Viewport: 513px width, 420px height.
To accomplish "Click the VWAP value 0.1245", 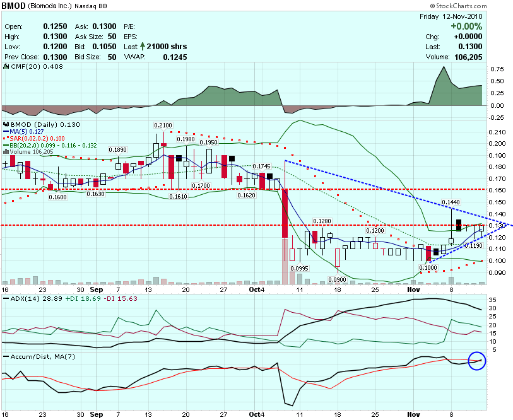I will pos(175,57).
